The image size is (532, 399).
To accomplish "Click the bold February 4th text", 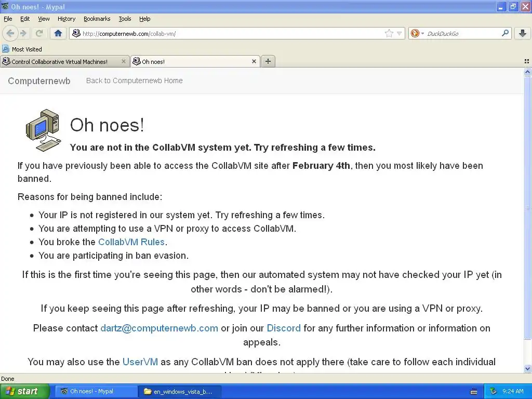I will [321, 166].
